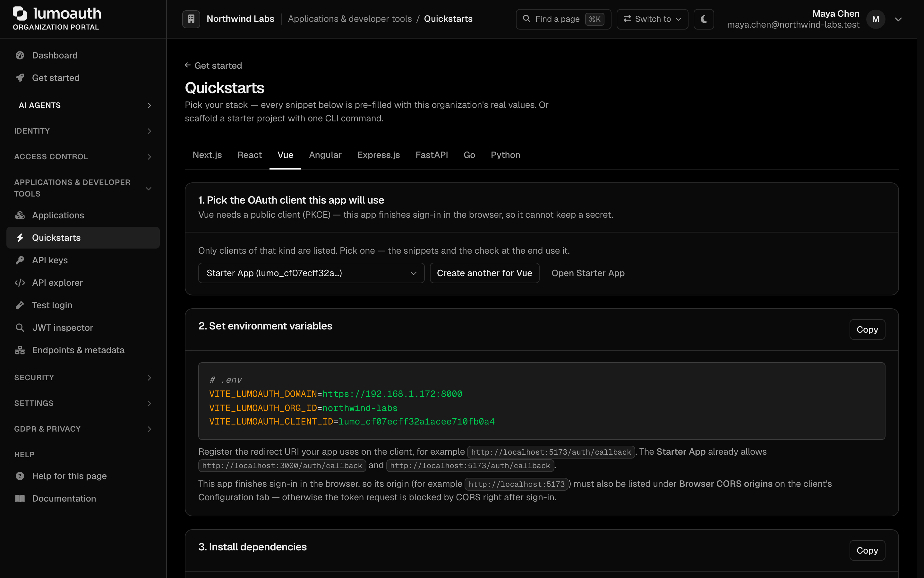This screenshot has height=578, width=924.
Task: Select the Vue tab
Action: tap(285, 155)
